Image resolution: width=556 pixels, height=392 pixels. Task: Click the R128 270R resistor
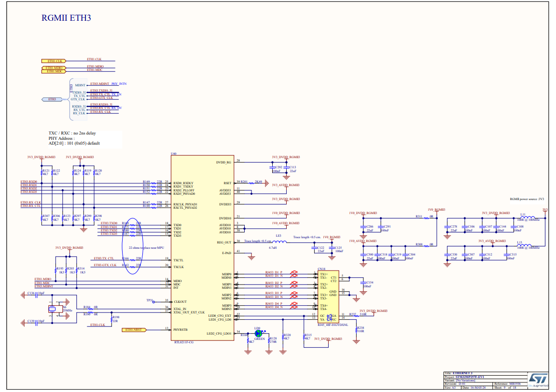pyautogui.click(x=269, y=340)
